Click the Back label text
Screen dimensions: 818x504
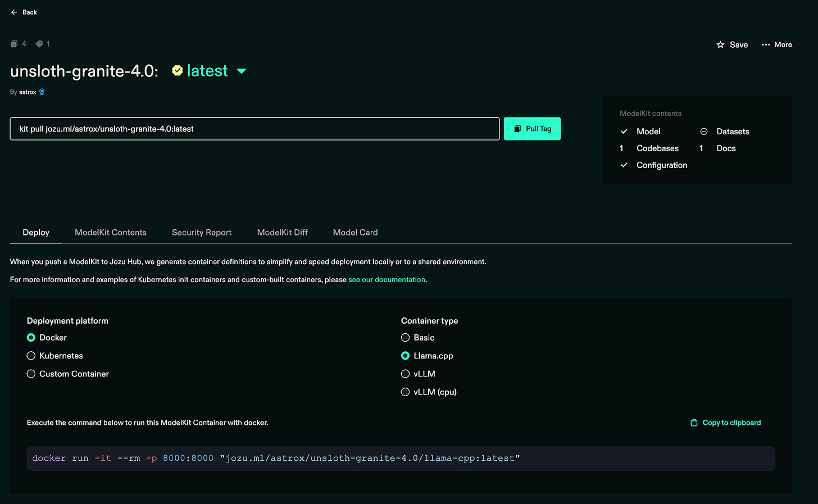[30, 12]
